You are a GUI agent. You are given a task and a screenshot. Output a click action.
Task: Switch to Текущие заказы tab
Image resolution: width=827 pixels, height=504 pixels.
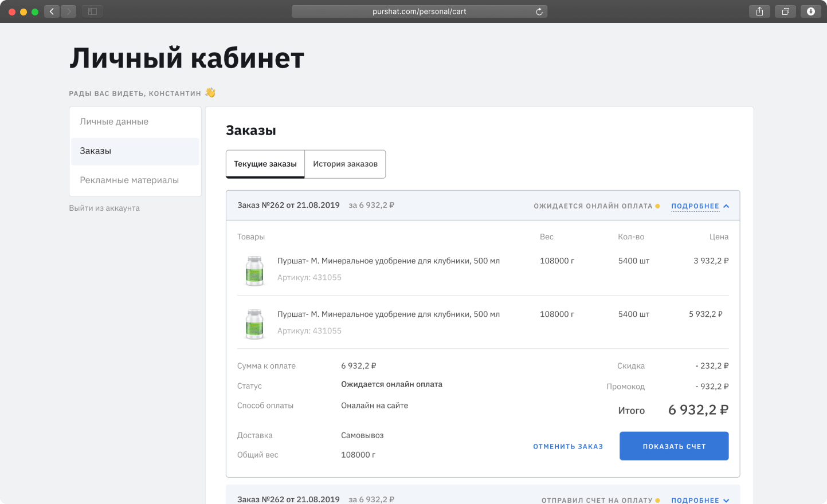[x=265, y=164]
